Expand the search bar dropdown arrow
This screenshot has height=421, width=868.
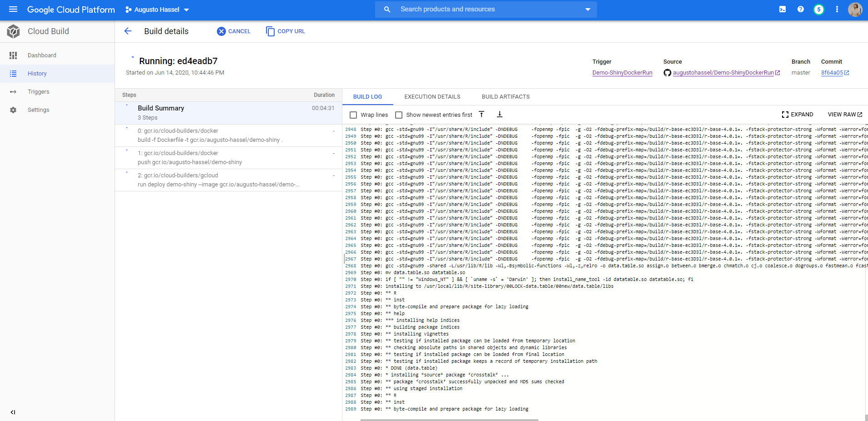[587, 9]
